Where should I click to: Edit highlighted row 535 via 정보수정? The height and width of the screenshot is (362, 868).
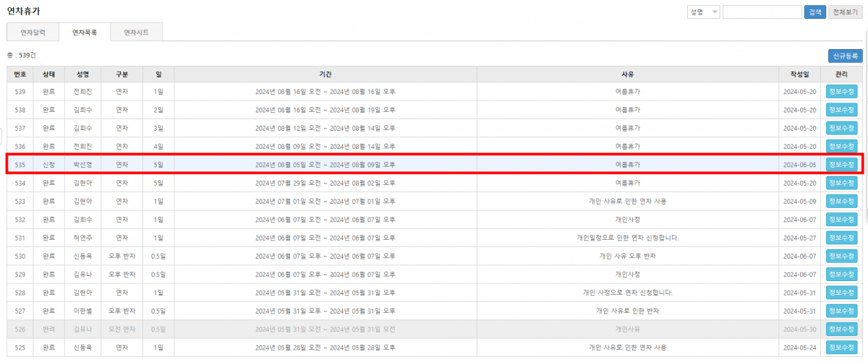click(841, 165)
